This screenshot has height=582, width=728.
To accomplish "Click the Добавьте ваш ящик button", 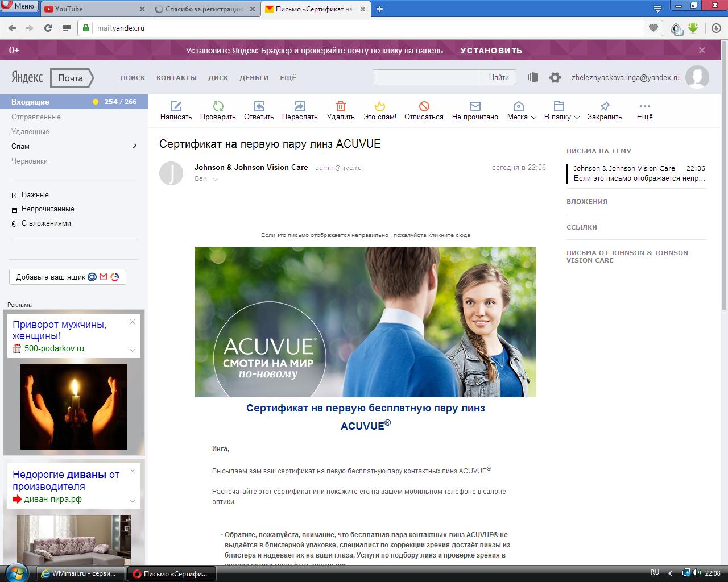I will point(68,277).
